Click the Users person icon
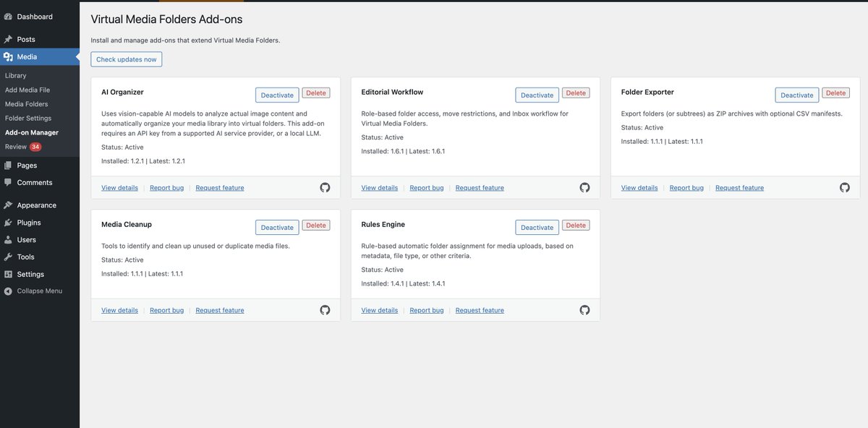This screenshot has height=428, width=868. tap(8, 240)
